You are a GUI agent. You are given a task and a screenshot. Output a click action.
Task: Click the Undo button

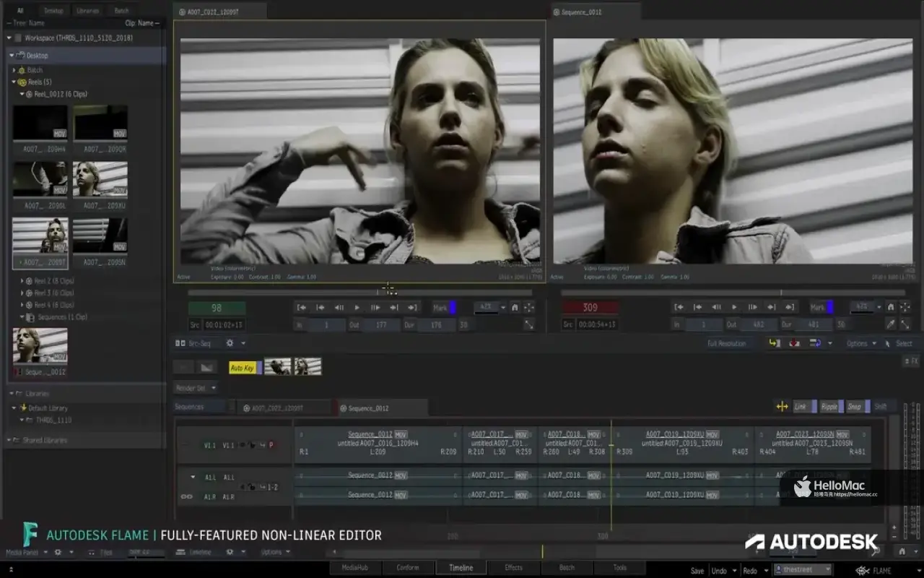coord(719,570)
